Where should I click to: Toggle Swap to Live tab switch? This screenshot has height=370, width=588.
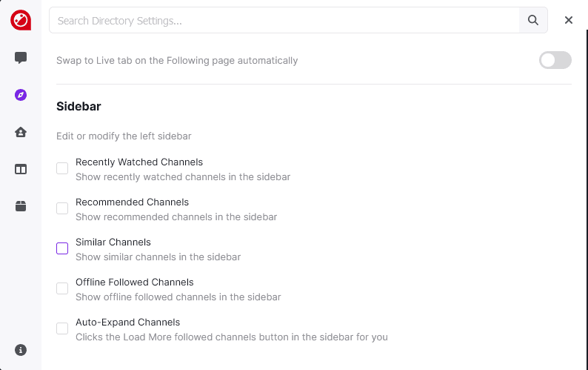[555, 60]
